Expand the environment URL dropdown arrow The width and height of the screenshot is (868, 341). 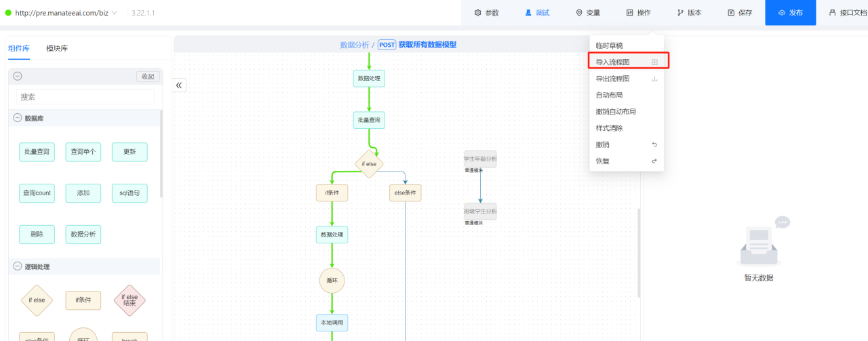click(113, 13)
